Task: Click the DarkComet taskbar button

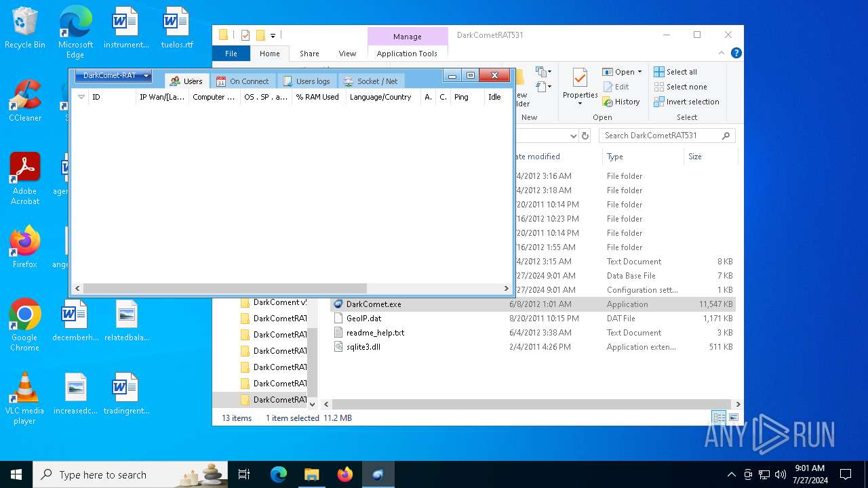Action: point(378,474)
